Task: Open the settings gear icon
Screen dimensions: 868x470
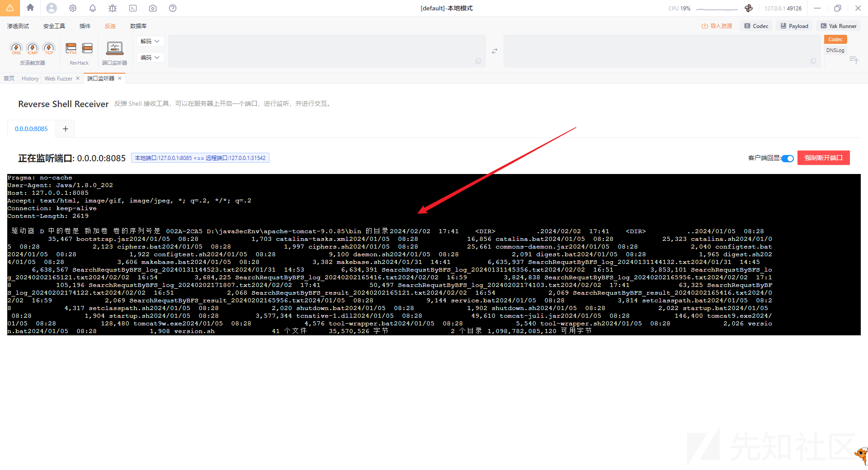Action: [73, 8]
